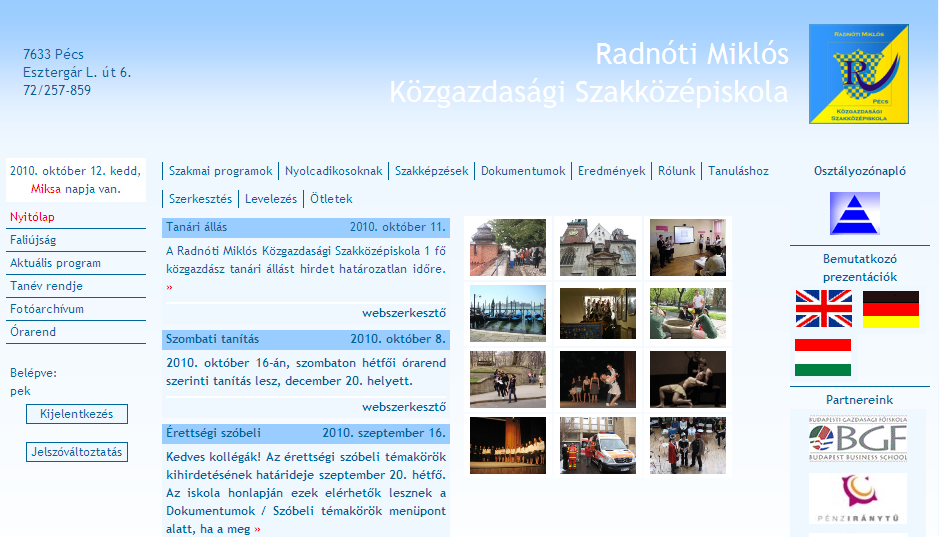Open the blue pyramid class register icon
Viewport: 939px width, 537px height.
click(854, 213)
